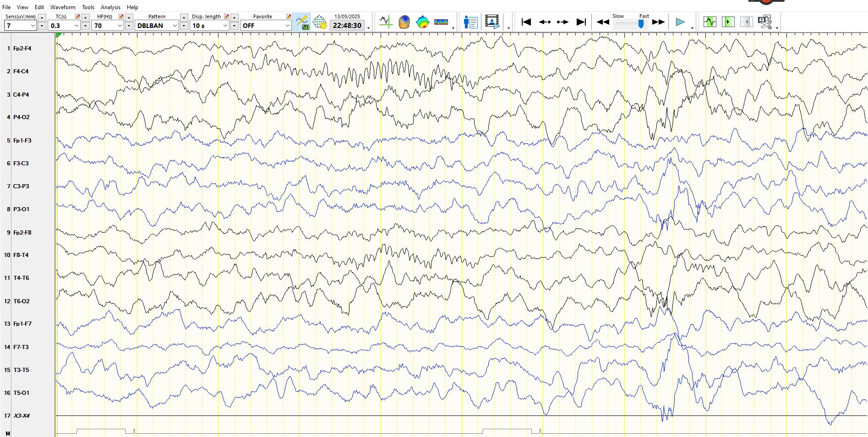Image resolution: width=868 pixels, height=437 pixels.
Task: Click the green waveform display icon
Action: pos(710,22)
